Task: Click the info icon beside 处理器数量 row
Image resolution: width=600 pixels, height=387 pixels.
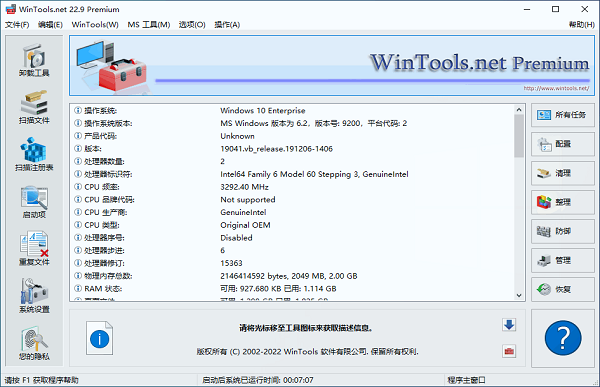Action: (x=78, y=161)
